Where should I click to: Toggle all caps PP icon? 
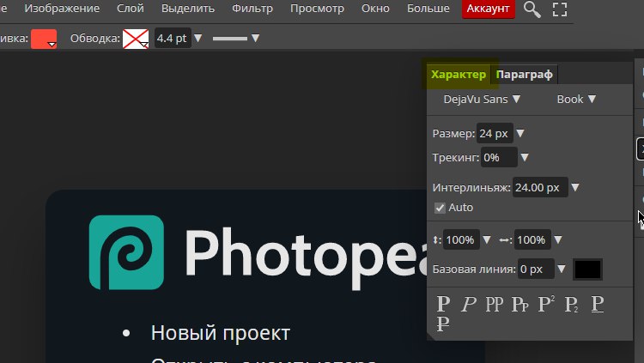coord(494,305)
